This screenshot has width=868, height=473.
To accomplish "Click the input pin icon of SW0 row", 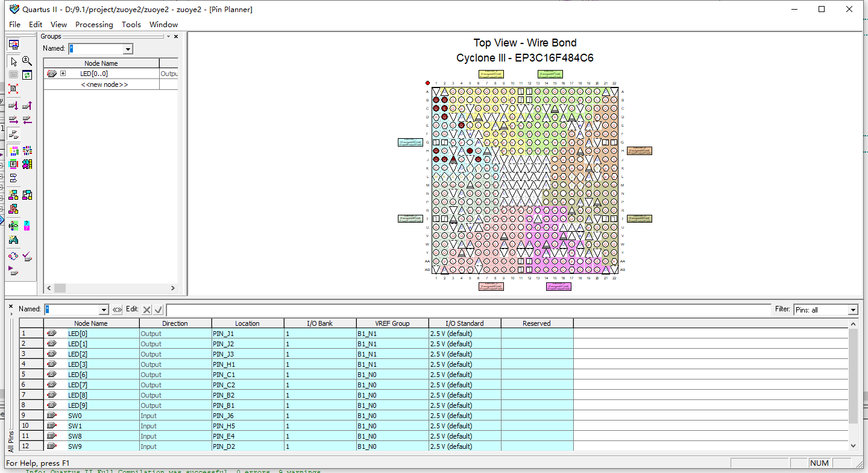I will [x=51, y=416].
